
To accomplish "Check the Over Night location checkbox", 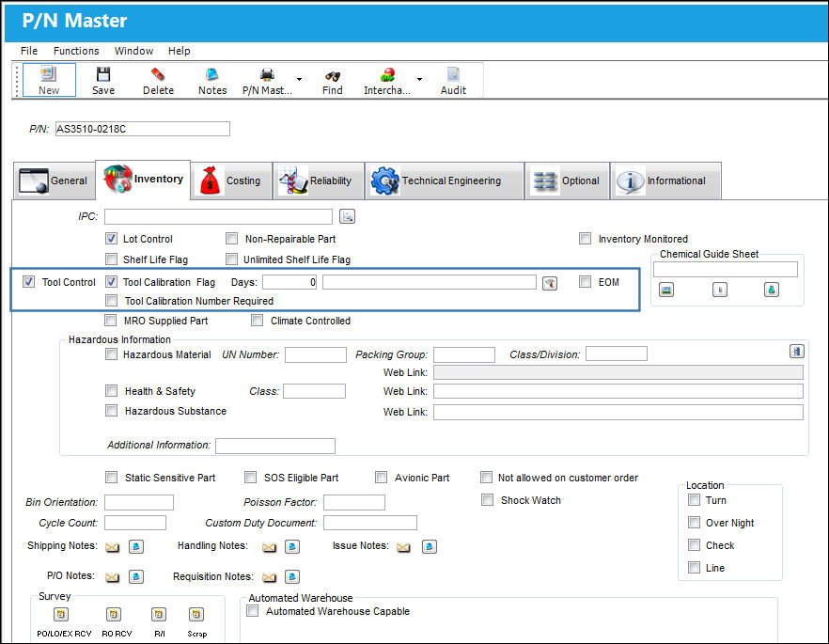I will point(694,523).
